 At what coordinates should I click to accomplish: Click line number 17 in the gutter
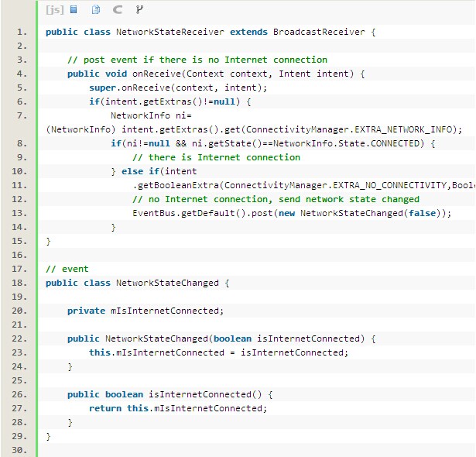coord(21,269)
